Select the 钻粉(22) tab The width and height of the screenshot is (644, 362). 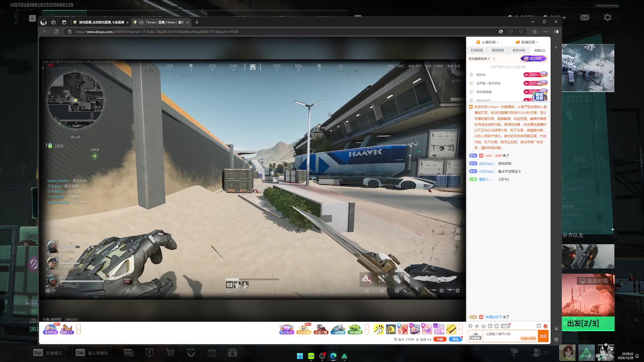[540, 50]
